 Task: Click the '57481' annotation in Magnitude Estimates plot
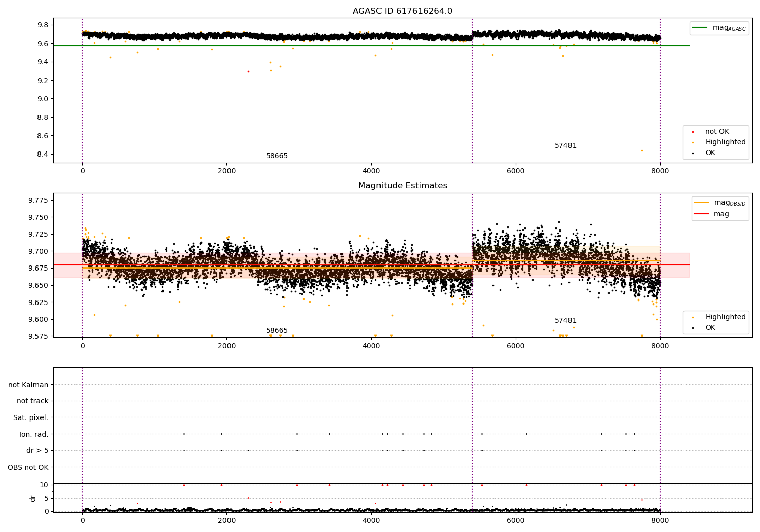click(565, 321)
